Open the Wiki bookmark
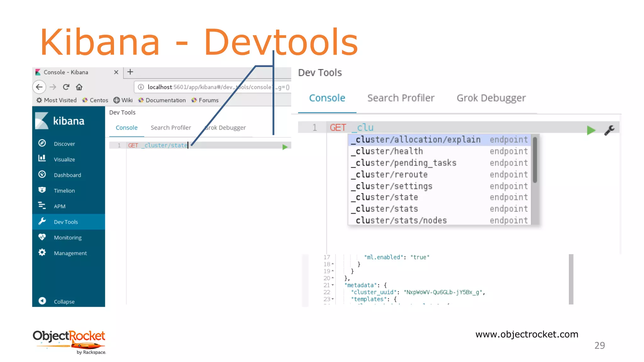Screen dimensions: 644x362 tap(123, 100)
